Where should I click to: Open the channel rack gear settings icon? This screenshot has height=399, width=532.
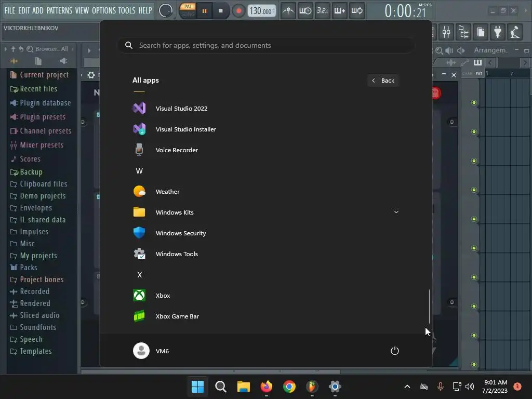[x=91, y=75]
